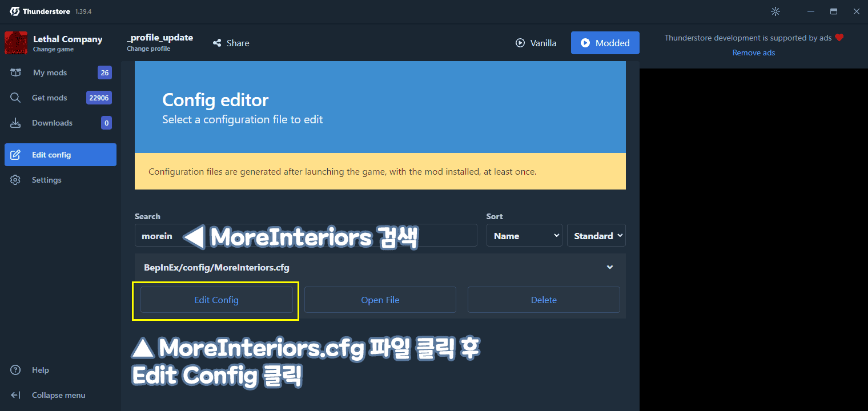
Task: Click the Remove ads link
Action: click(754, 53)
